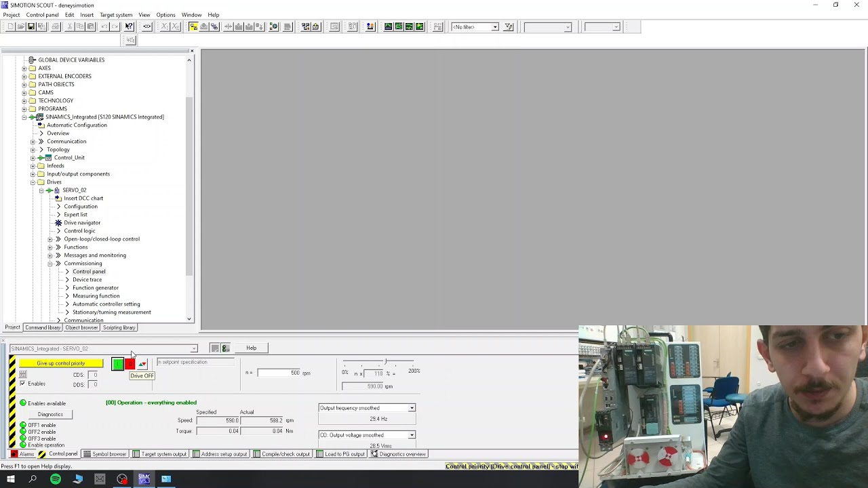Collapse the Drives folder node
The height and width of the screenshot is (488, 868).
click(33, 182)
